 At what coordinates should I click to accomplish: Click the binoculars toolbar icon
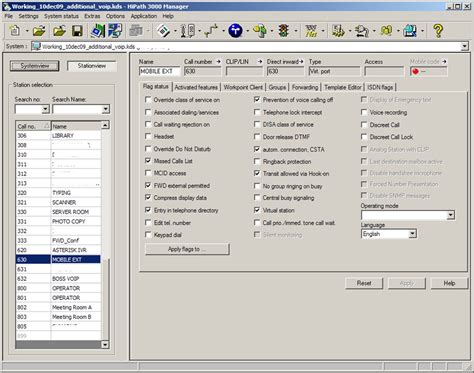point(386,31)
